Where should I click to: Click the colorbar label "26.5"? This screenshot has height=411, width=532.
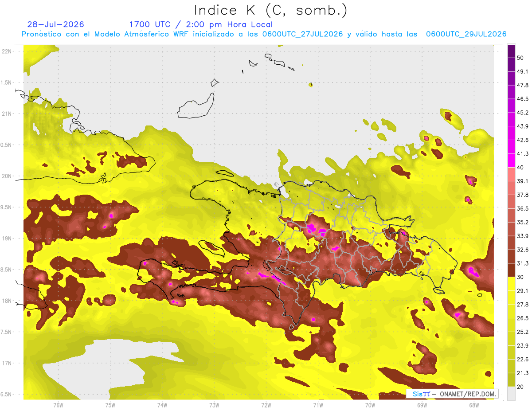click(x=522, y=318)
